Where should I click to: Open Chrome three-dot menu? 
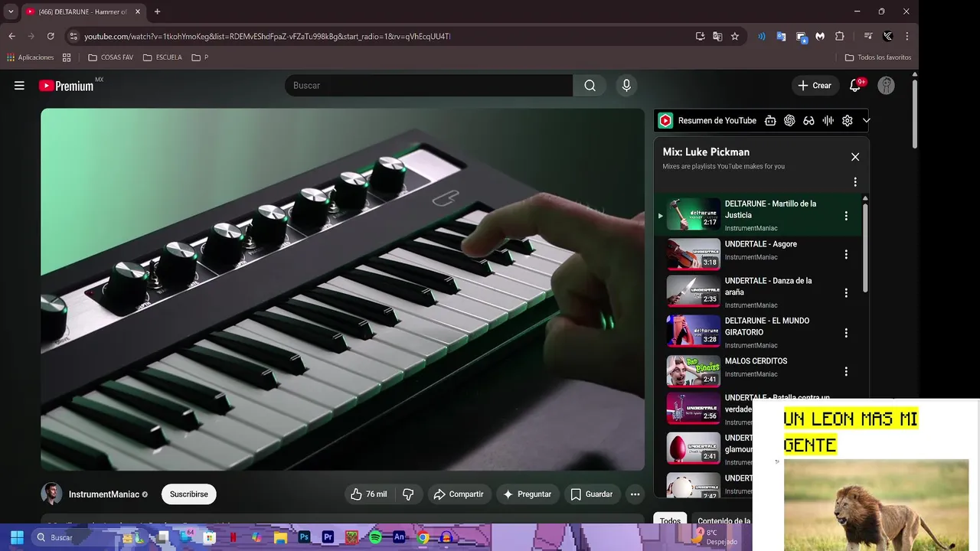[x=907, y=36]
